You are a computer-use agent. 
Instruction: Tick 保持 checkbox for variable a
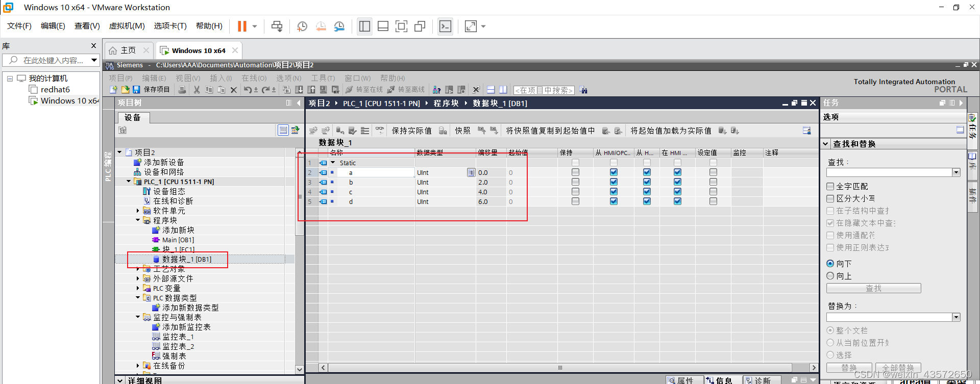[575, 172]
